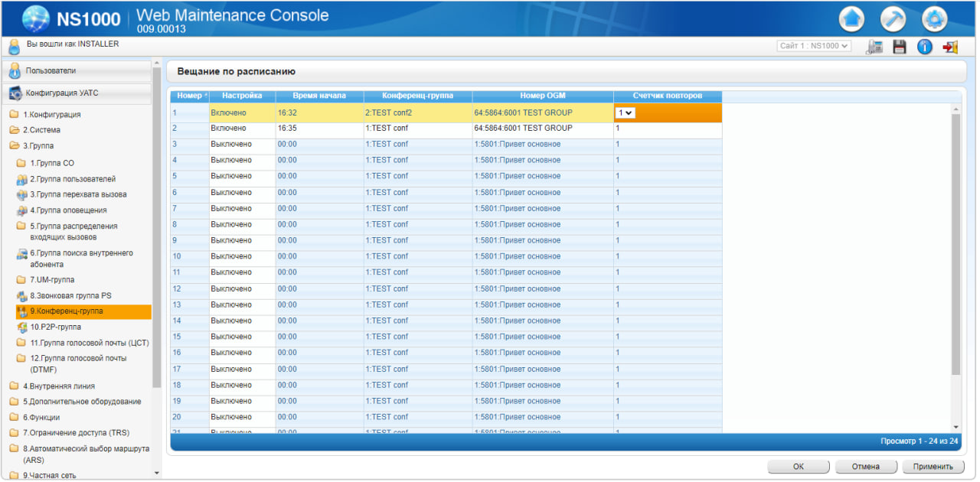Click the icon of 8.Звонковая группа PS
The height and width of the screenshot is (482, 980).
click(21, 296)
